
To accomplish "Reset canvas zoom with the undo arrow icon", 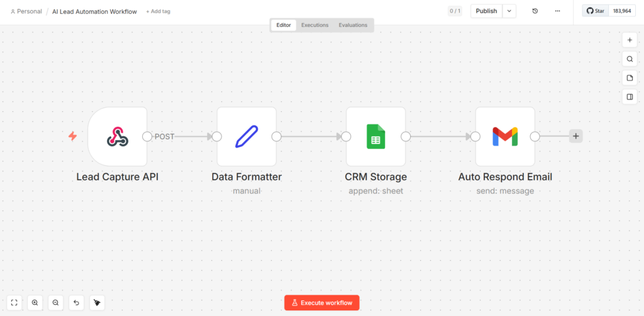I will (x=76, y=303).
